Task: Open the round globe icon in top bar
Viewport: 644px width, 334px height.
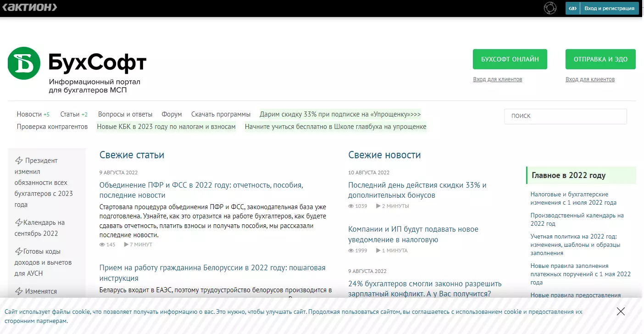Action: 550,8
